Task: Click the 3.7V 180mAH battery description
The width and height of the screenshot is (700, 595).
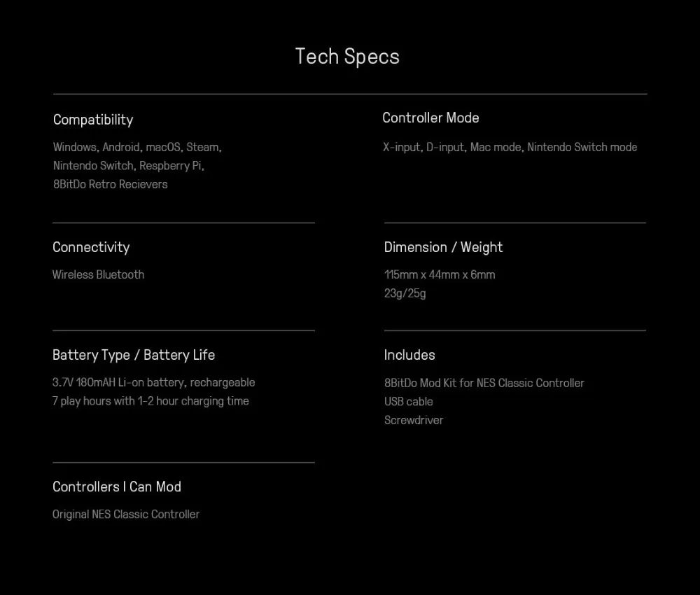Action: (x=153, y=382)
